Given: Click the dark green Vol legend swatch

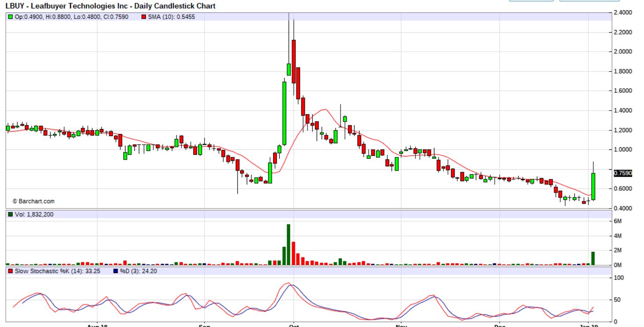Looking at the screenshot, I should (x=11, y=214).
